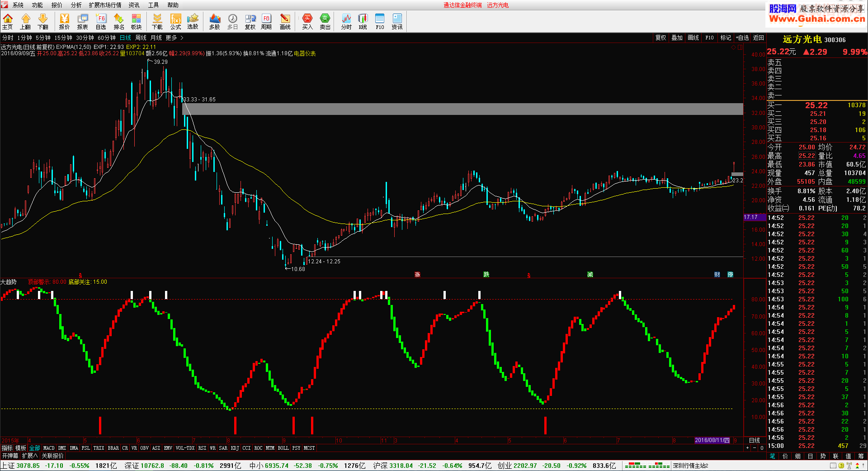Select the 60分钟 period tab

coord(107,38)
